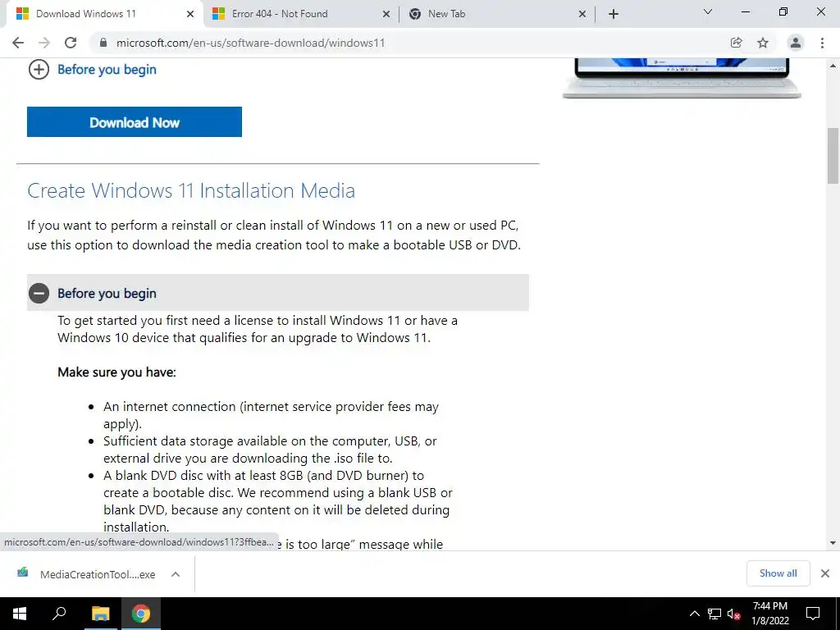Click scrollbar up arrow

click(x=833, y=66)
